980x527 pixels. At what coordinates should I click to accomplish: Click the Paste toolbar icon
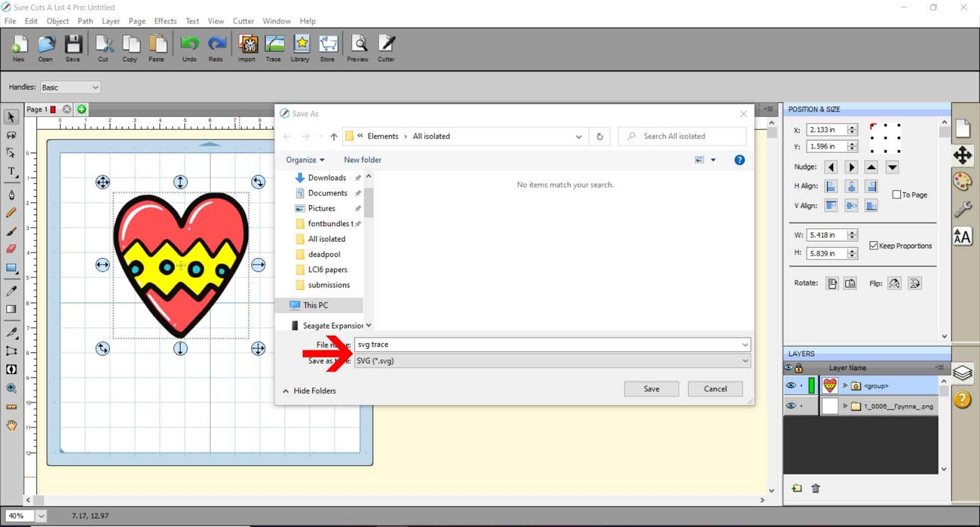157,48
